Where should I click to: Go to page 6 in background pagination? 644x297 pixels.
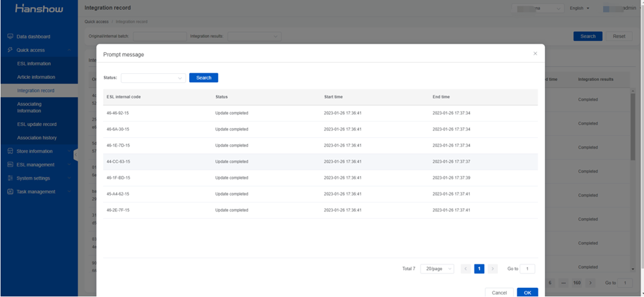550,283
